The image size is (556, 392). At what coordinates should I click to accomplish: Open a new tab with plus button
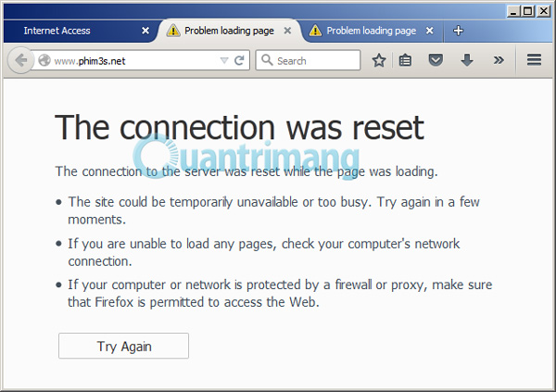point(458,31)
